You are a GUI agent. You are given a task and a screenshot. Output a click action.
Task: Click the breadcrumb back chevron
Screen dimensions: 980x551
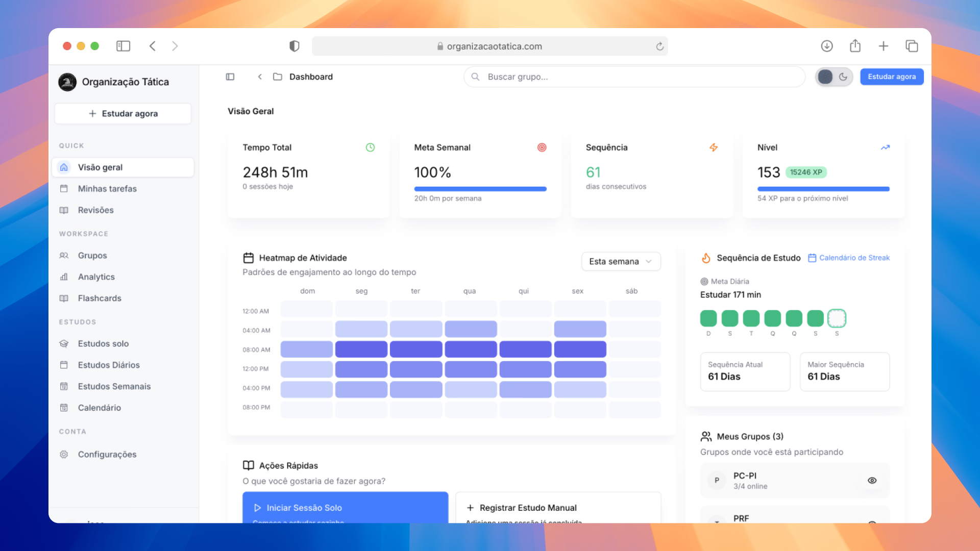[x=260, y=77]
